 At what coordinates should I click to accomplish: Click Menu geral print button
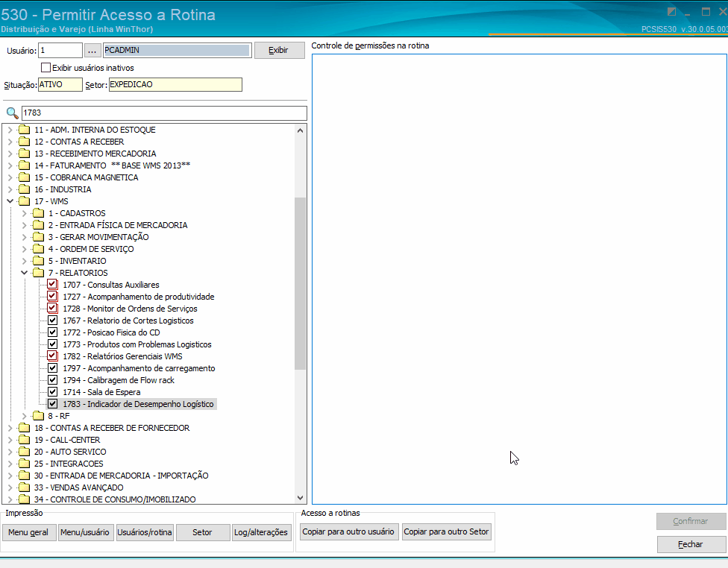click(29, 532)
